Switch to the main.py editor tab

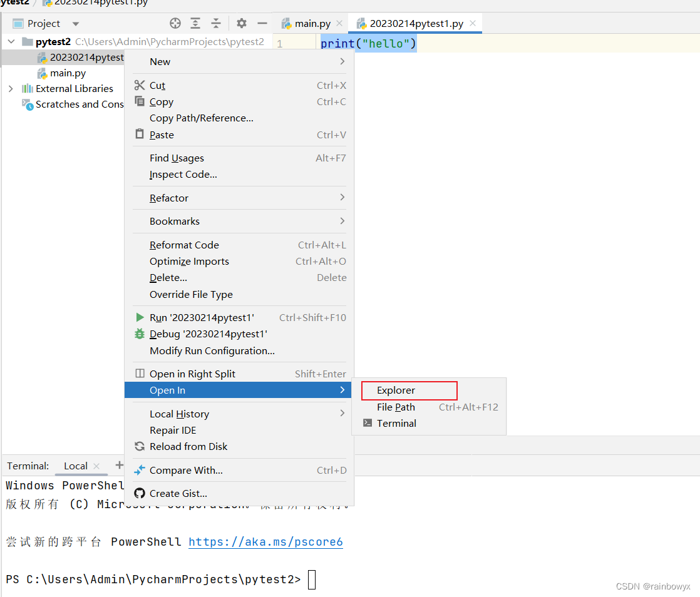pos(311,23)
